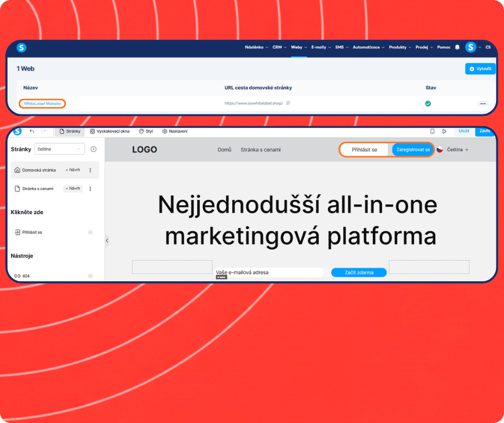Click the Návrh badge on Domovská stránka
Image resolution: width=504 pixels, height=423 pixels.
click(73, 170)
